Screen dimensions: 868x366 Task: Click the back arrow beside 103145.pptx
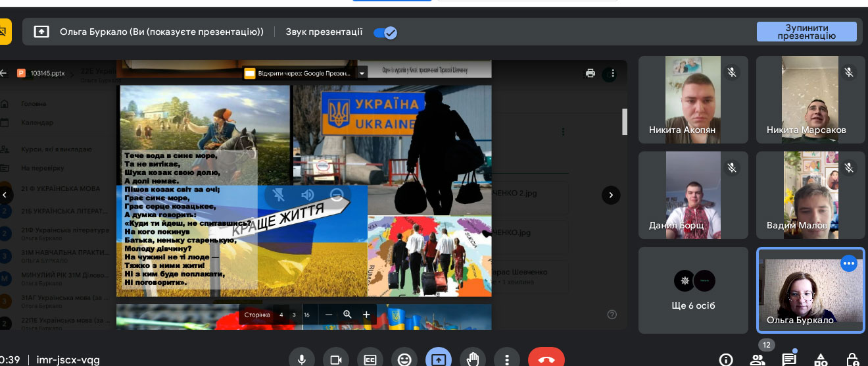coord(4,73)
